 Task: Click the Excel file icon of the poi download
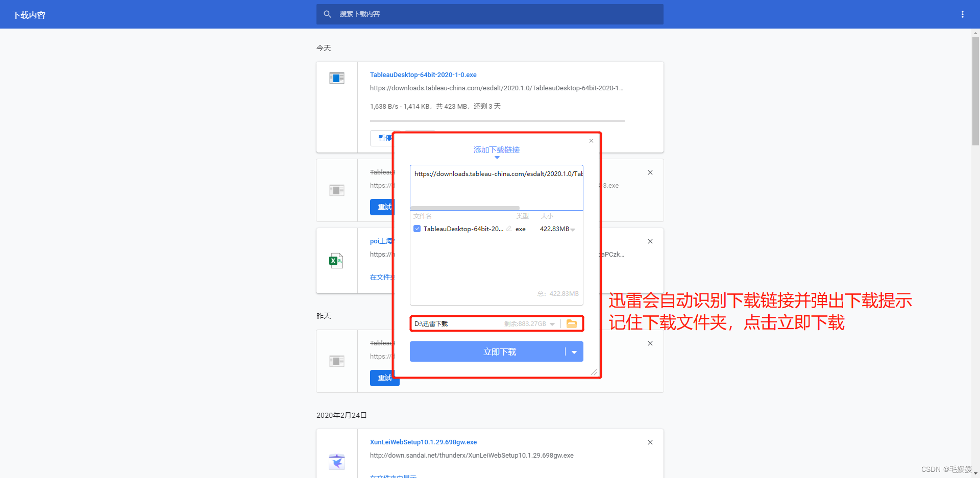336,261
